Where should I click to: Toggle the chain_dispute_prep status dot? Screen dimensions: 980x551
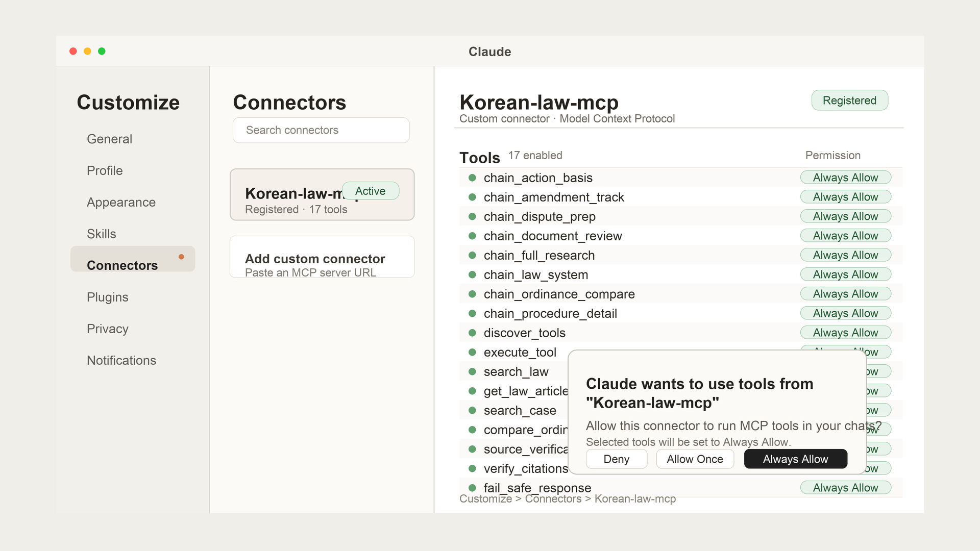[x=473, y=216]
